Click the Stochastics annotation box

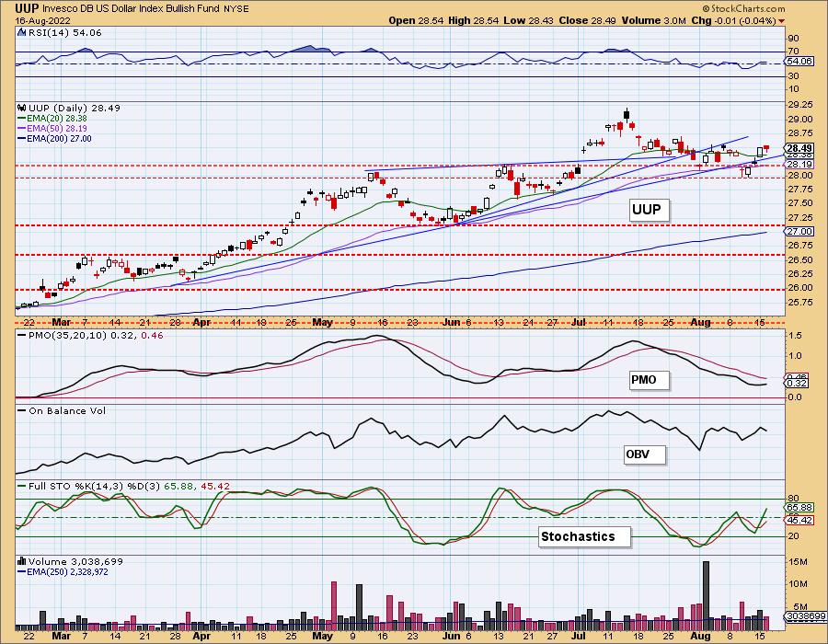coord(584,537)
